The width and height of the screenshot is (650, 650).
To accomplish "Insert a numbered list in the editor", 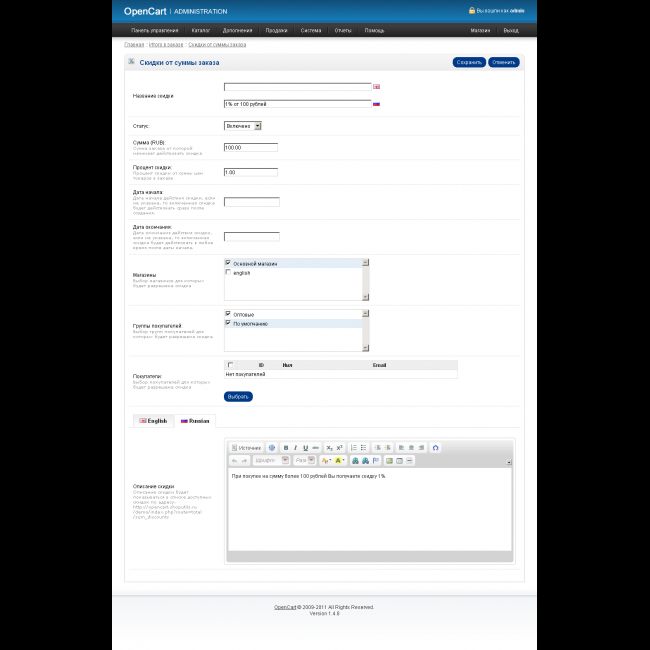I will [352, 447].
